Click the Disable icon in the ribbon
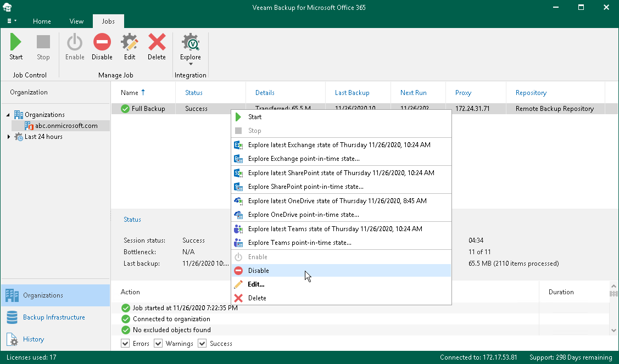The height and width of the screenshot is (364, 619). (102, 47)
